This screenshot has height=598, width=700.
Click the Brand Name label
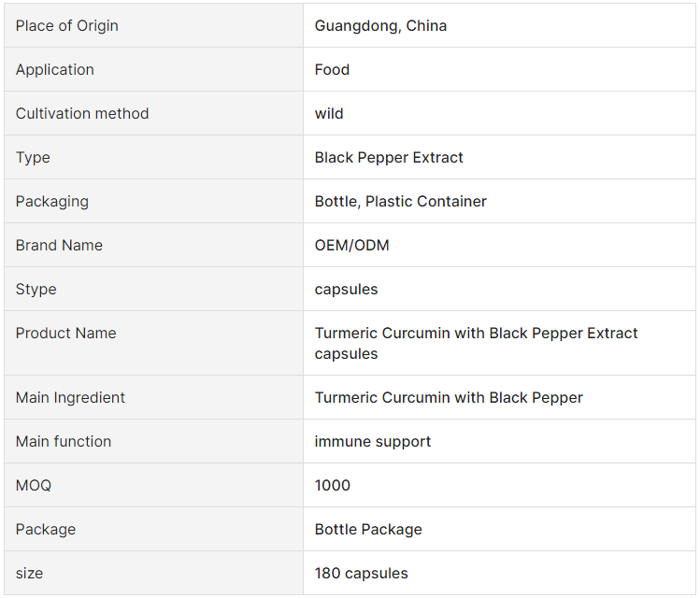[59, 245]
